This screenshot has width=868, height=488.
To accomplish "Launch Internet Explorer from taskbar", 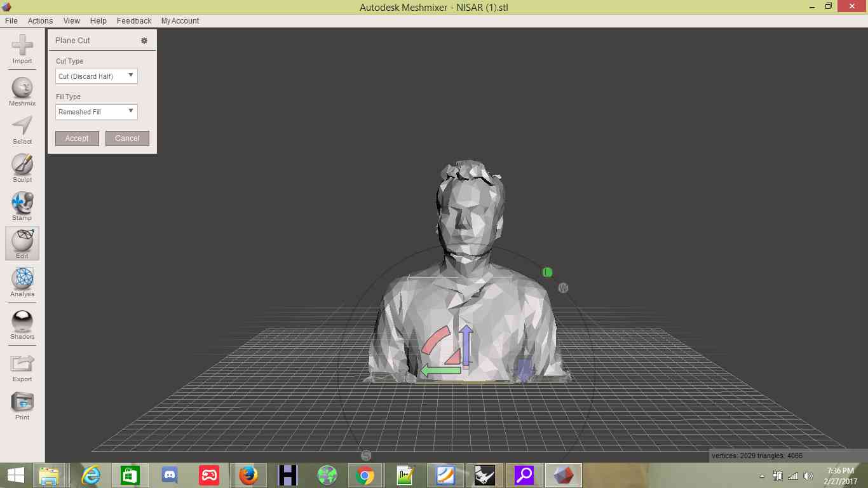I will click(91, 475).
